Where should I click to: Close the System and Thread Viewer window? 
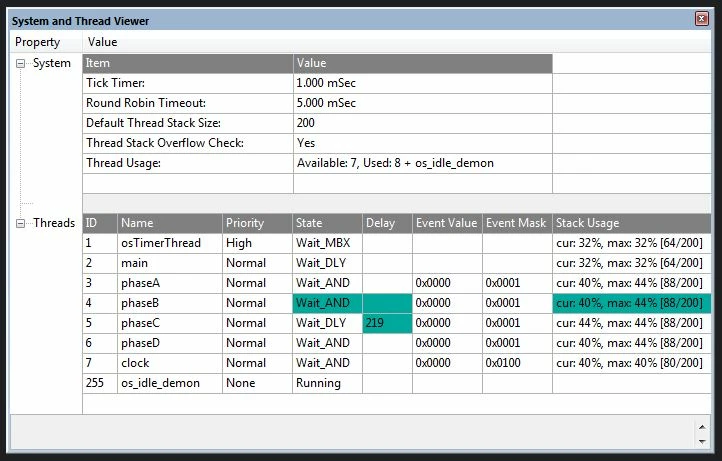coord(701,18)
